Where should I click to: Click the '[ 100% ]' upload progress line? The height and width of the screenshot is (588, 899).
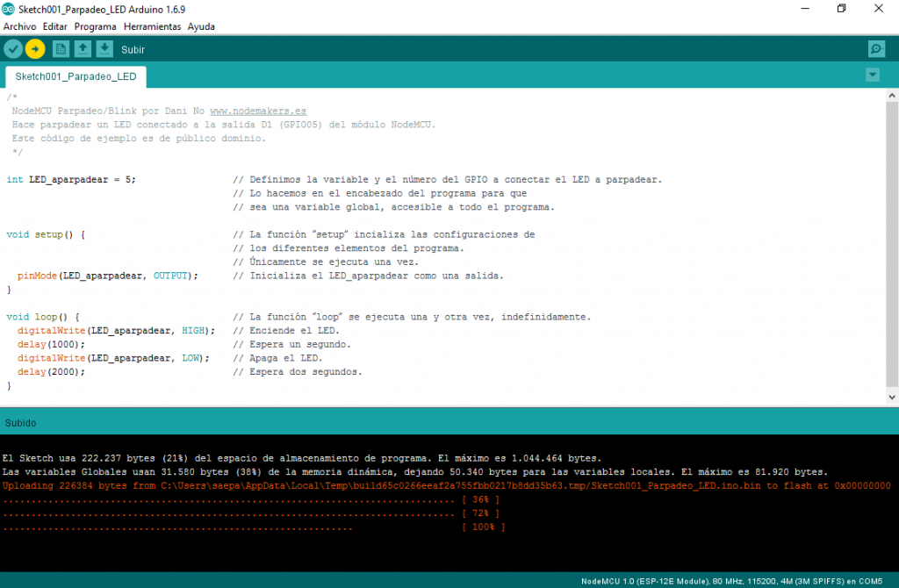coord(254,527)
